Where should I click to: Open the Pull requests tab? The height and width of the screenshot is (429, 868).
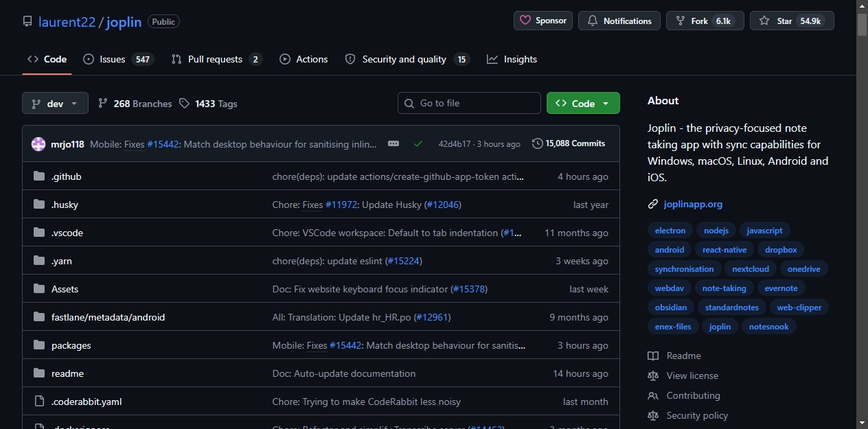click(x=216, y=59)
